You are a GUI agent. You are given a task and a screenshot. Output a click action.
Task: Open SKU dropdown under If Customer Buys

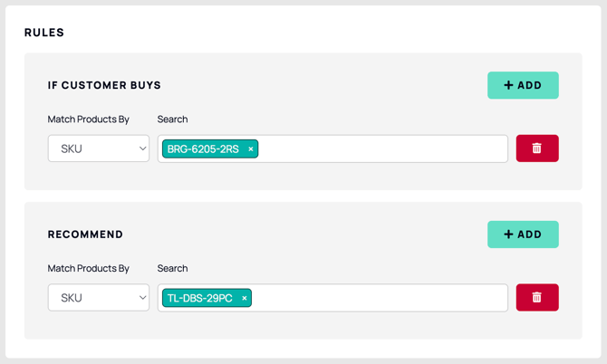click(x=99, y=148)
